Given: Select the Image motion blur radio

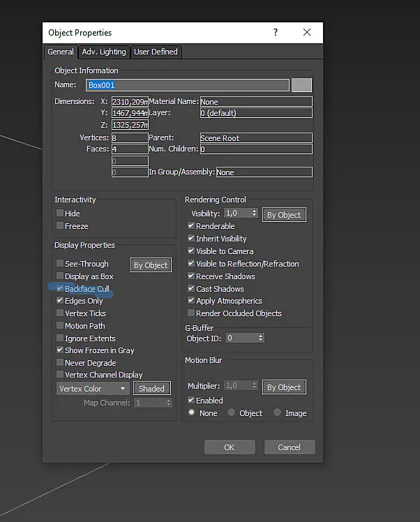Looking at the screenshot, I should coord(277,412).
